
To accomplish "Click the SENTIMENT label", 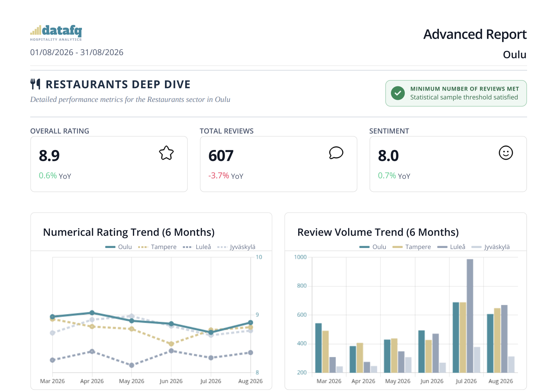I will point(389,131).
